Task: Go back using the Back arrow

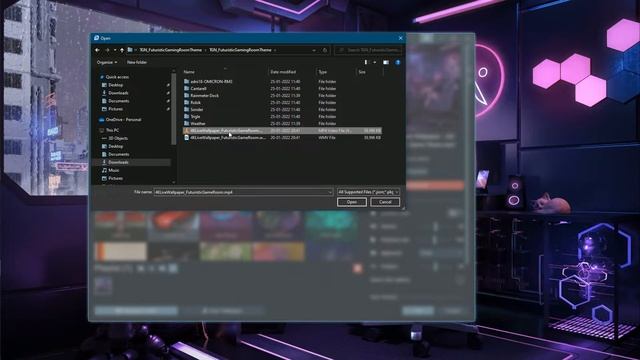Action: tap(97, 50)
